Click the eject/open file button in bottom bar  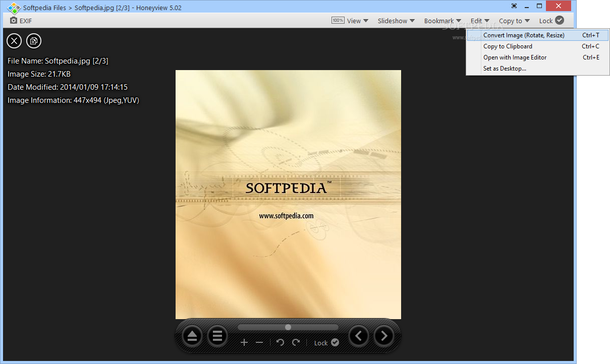192,336
